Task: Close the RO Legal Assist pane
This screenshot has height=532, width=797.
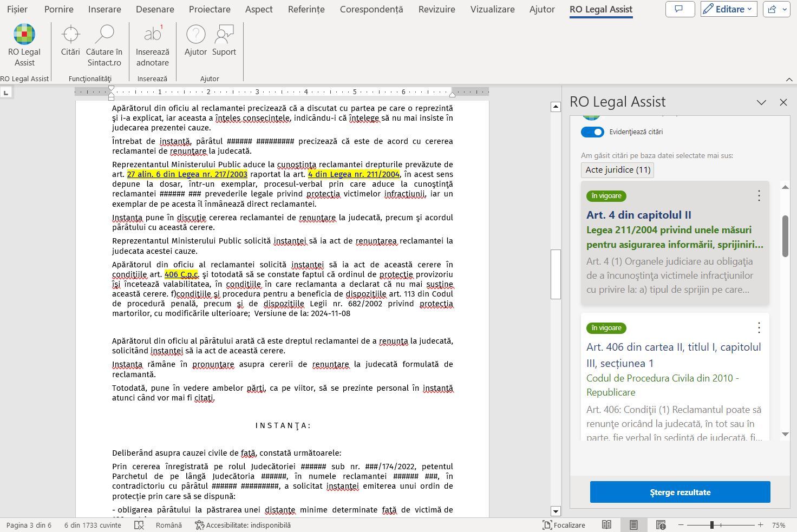Action: pyautogui.click(x=783, y=102)
